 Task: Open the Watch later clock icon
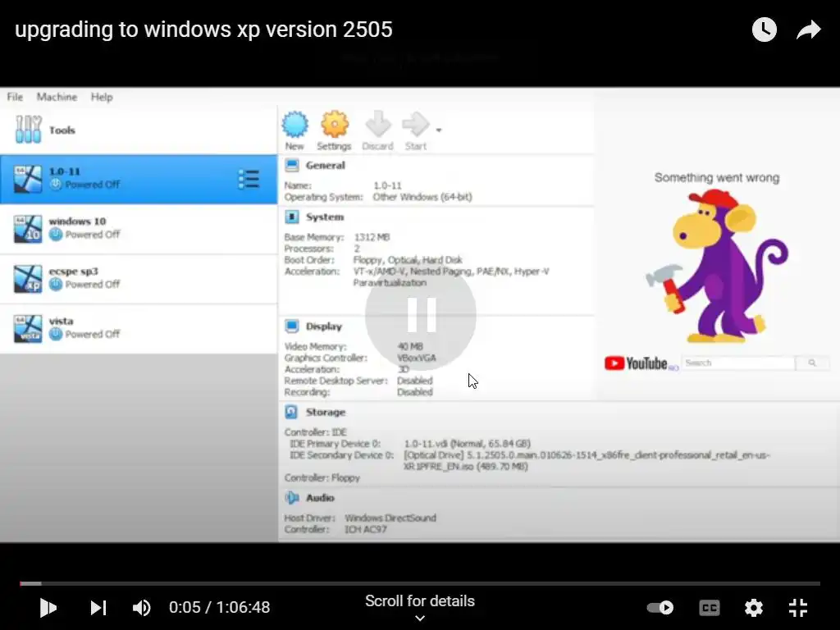[764, 30]
